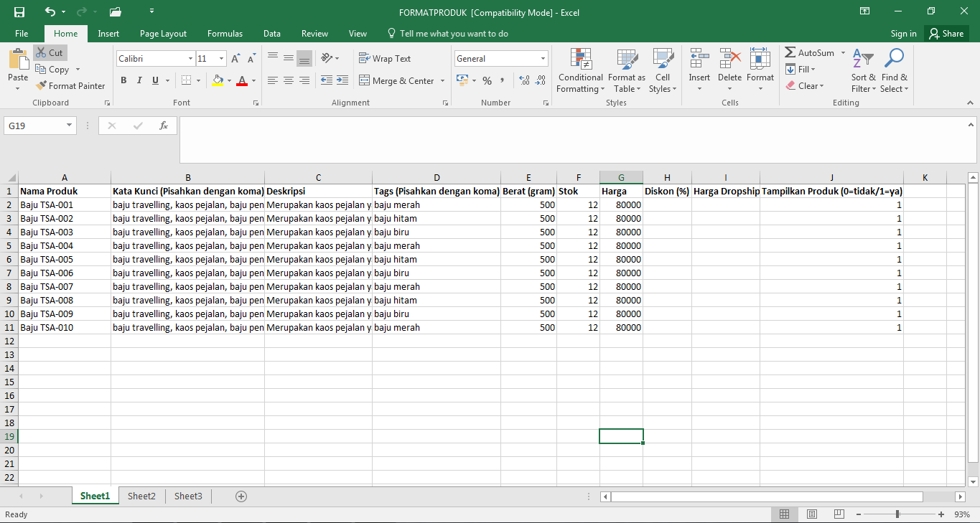Click AutoSum button

point(810,53)
